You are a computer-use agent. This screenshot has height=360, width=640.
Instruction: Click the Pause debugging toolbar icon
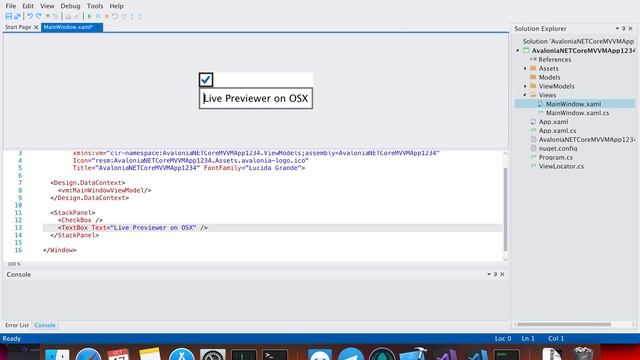pos(98,16)
